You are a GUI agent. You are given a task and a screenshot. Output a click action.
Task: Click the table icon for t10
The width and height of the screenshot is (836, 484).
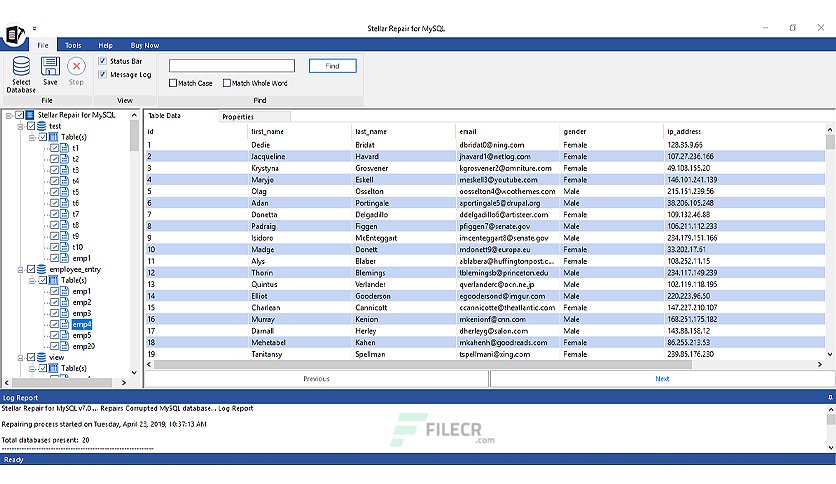[65, 247]
